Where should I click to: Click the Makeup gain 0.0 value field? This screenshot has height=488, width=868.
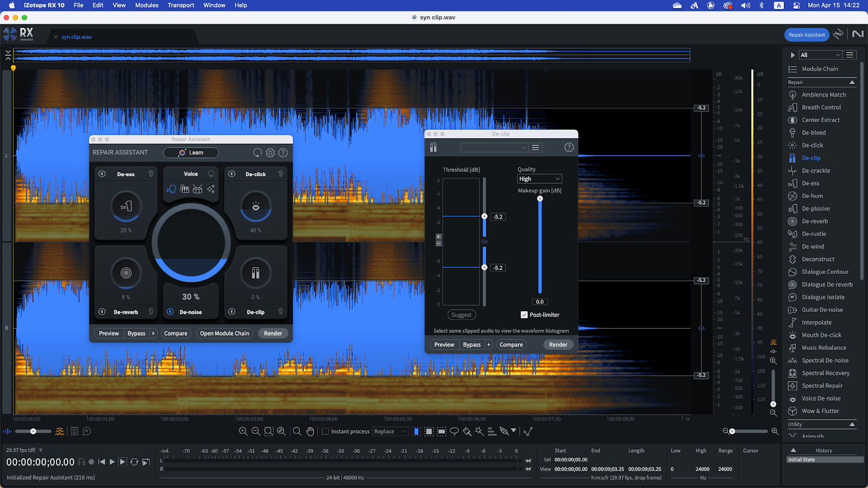[x=540, y=302]
